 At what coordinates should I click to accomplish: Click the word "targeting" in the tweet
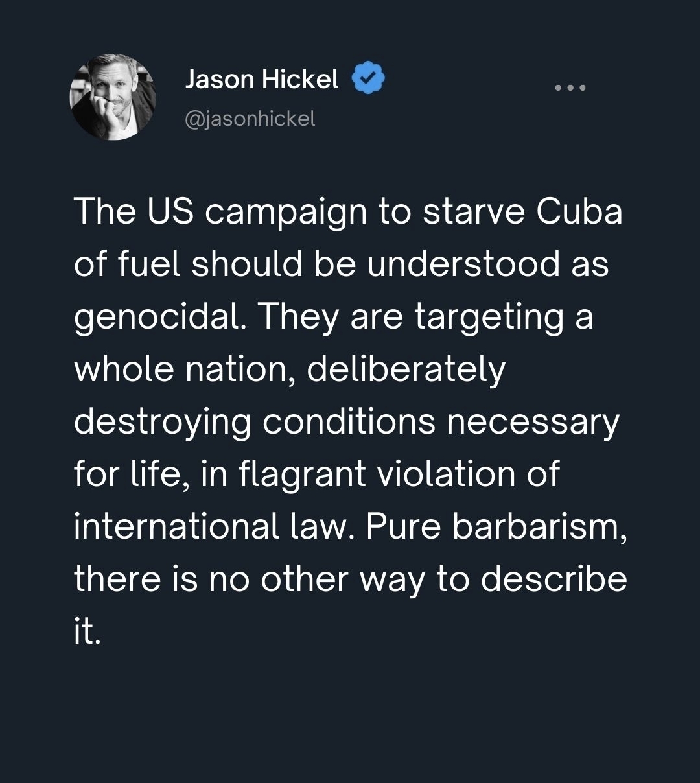pos(489,318)
